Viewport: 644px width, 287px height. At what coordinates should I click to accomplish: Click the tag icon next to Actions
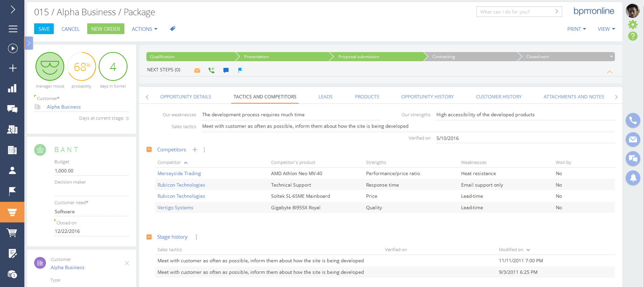click(x=172, y=29)
